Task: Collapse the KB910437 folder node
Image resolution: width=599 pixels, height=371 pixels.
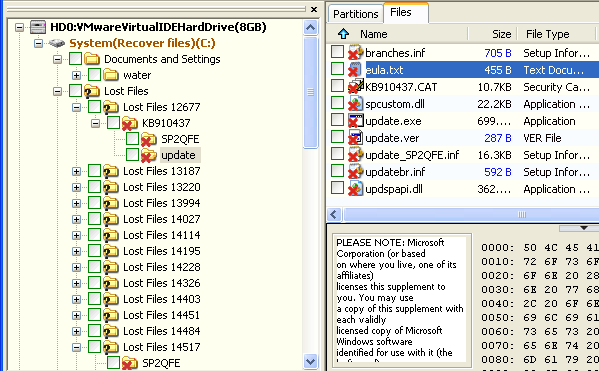Action: pyautogui.click(x=96, y=123)
